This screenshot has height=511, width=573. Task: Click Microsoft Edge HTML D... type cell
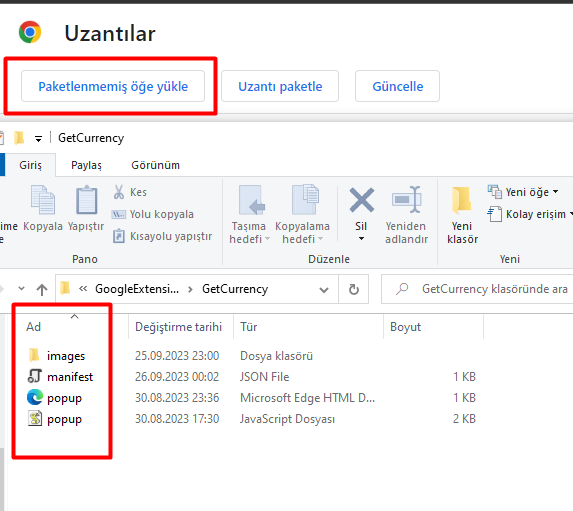pyautogui.click(x=307, y=398)
